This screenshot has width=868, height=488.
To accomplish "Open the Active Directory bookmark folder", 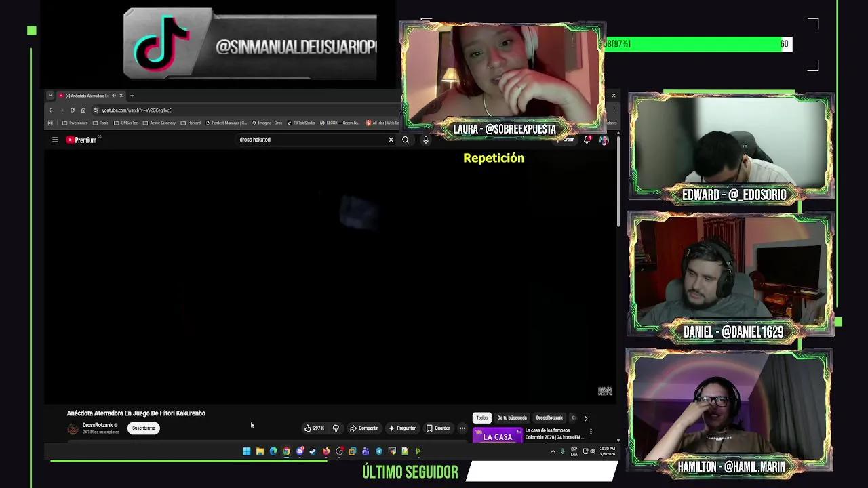I will (x=159, y=123).
